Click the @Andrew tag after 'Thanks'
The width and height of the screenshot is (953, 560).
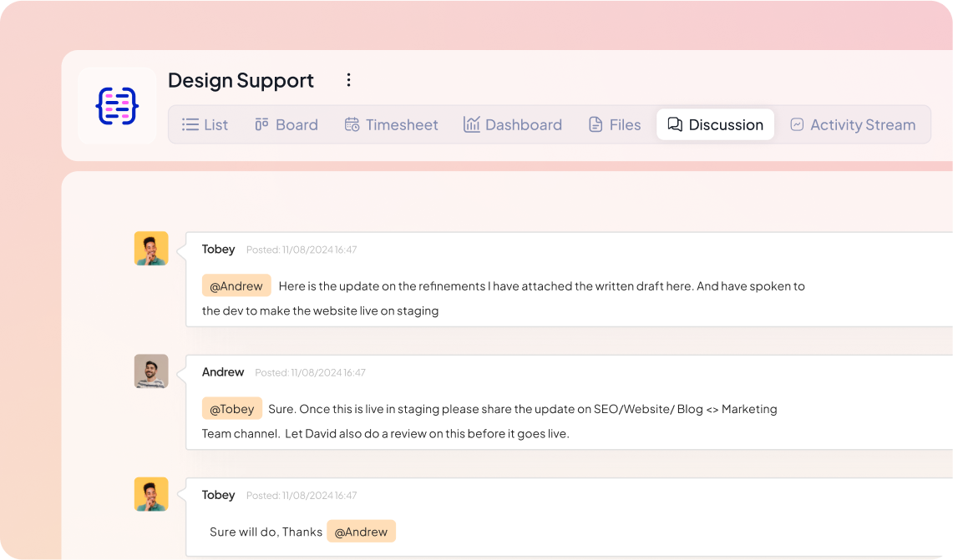[x=361, y=532]
